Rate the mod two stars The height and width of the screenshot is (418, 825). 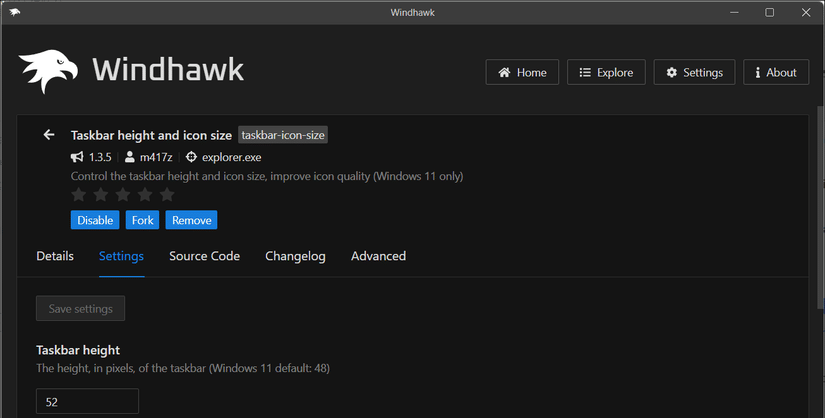pos(100,195)
